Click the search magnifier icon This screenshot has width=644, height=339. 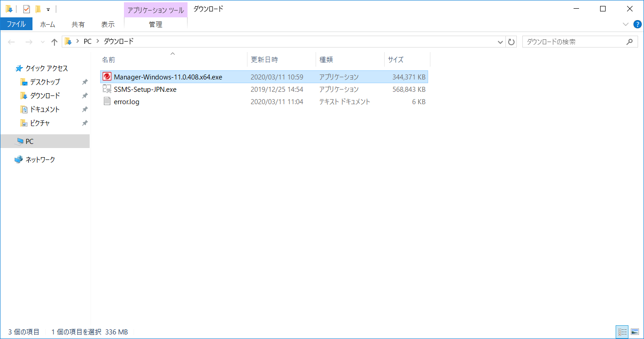[x=629, y=42]
